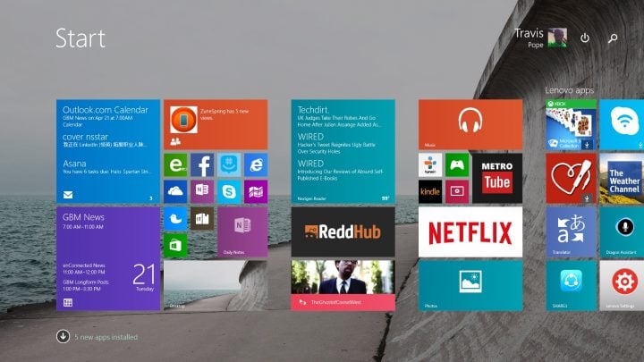Launch the green Evernote tile
This screenshot has height=362, width=644.
coord(175,164)
